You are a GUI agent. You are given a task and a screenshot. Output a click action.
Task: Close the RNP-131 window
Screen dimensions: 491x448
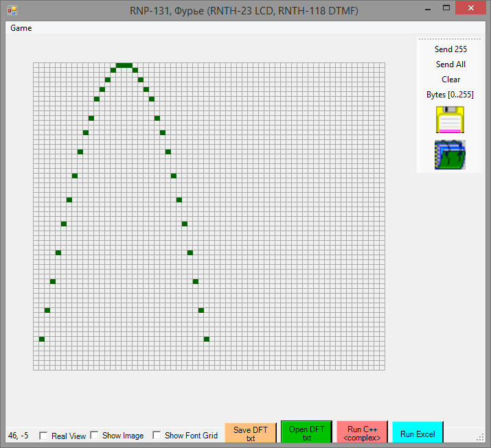point(470,8)
